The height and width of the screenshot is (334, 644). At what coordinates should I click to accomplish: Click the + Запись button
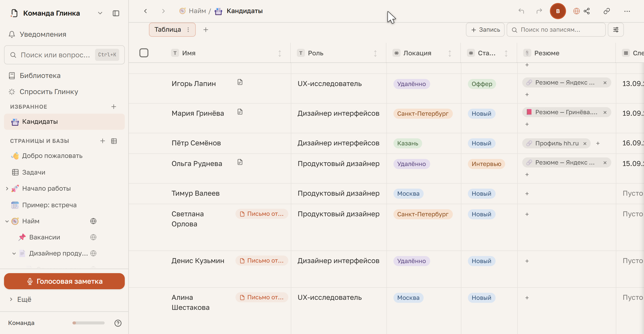(x=485, y=30)
